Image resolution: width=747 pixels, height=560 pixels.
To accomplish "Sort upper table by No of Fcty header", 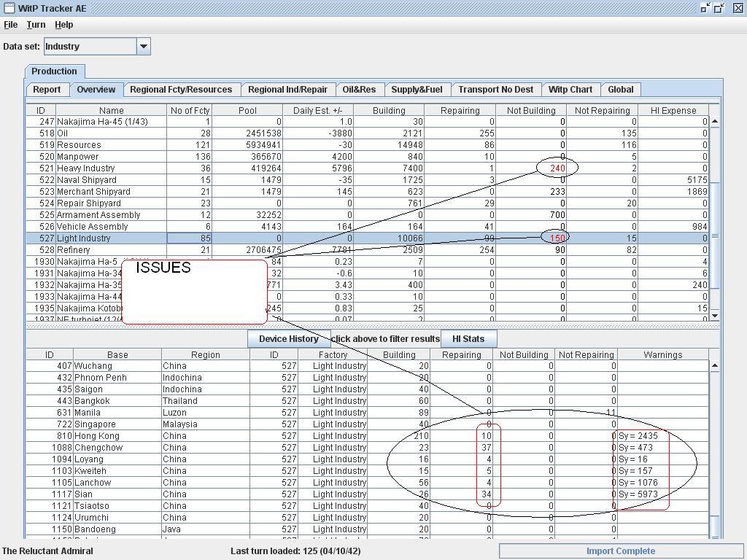I will (190, 111).
